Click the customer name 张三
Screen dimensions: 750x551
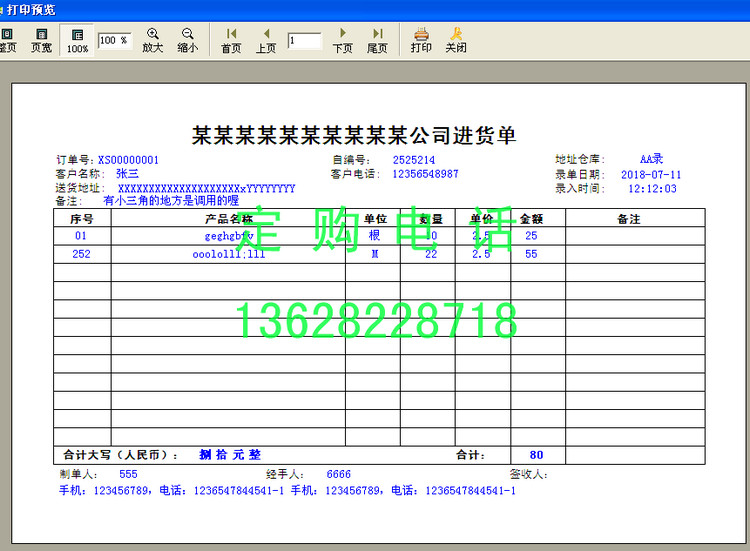point(127,174)
